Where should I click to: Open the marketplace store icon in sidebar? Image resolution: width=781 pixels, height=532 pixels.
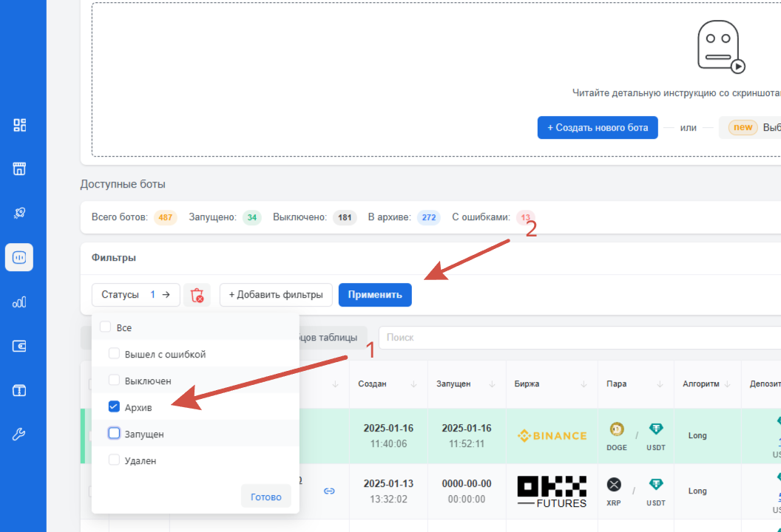click(19, 168)
